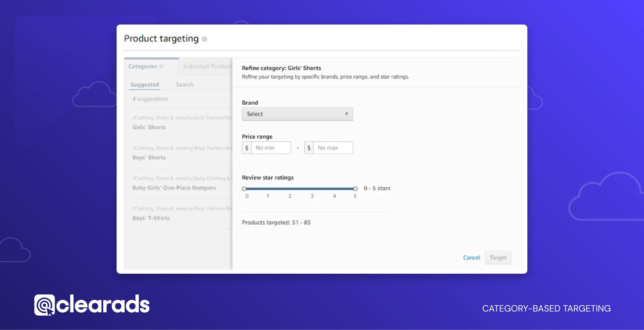
Task: Switch to the Suggested tab
Action: click(x=145, y=84)
